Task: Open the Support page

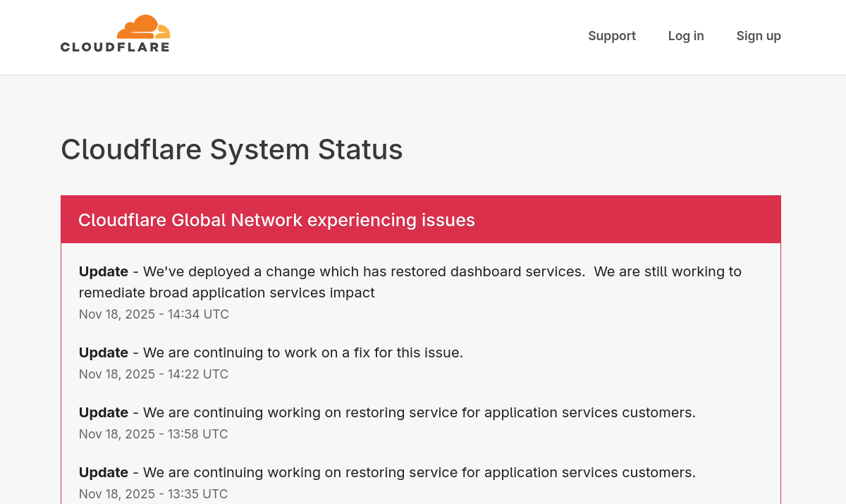Action: pos(611,36)
